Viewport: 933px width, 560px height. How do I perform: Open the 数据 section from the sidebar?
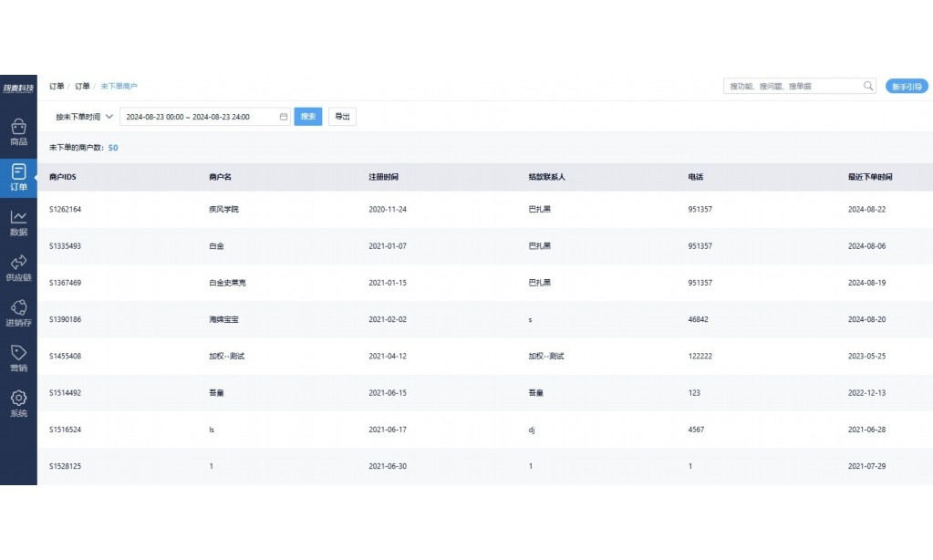(x=18, y=222)
